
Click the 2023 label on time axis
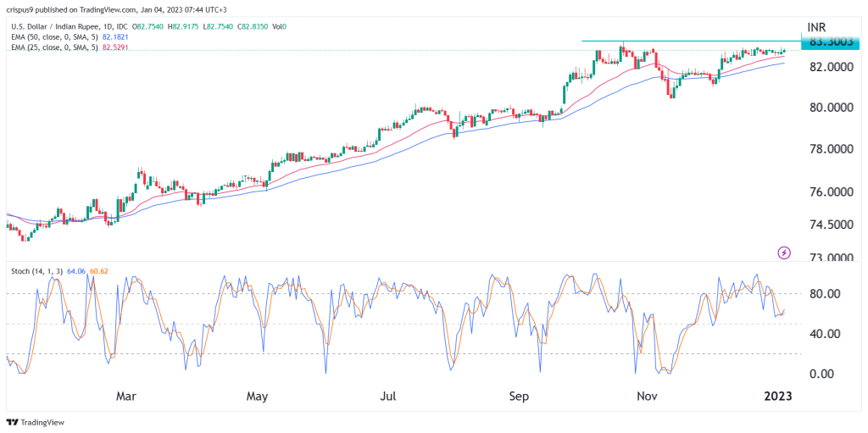point(780,397)
